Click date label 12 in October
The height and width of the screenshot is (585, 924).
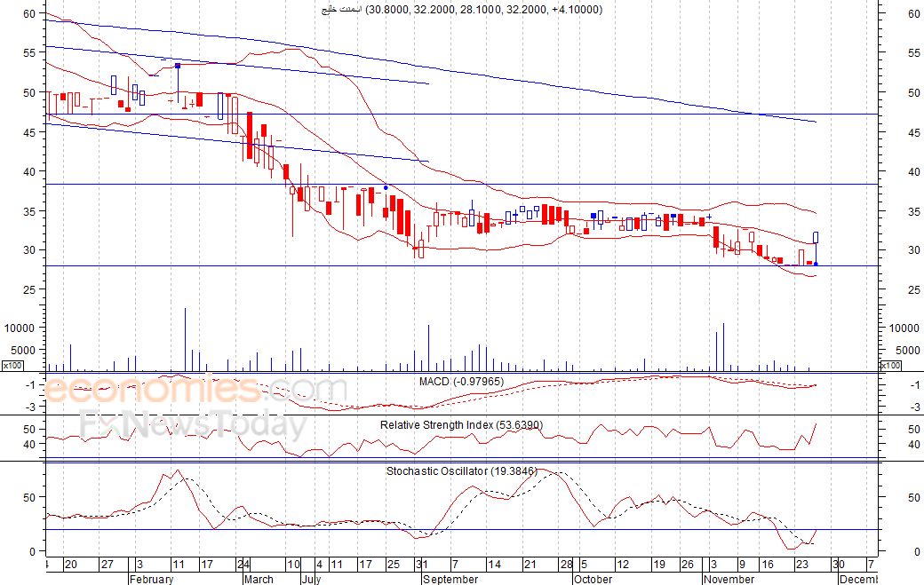point(623,565)
